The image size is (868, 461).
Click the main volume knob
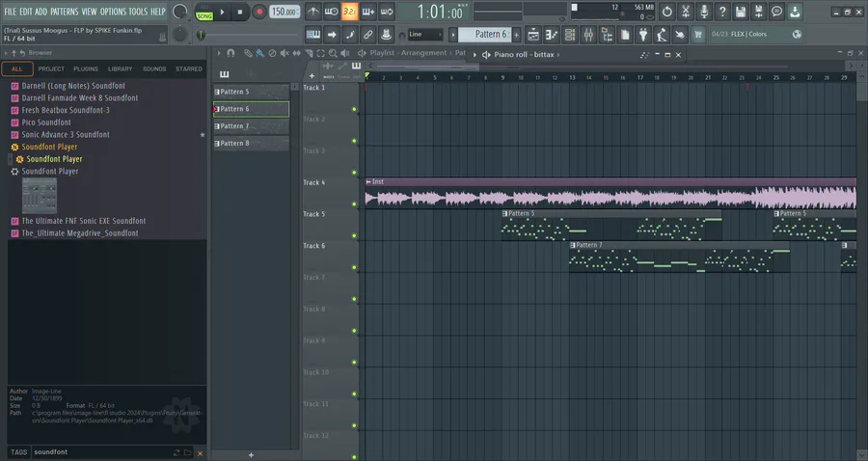point(180,12)
